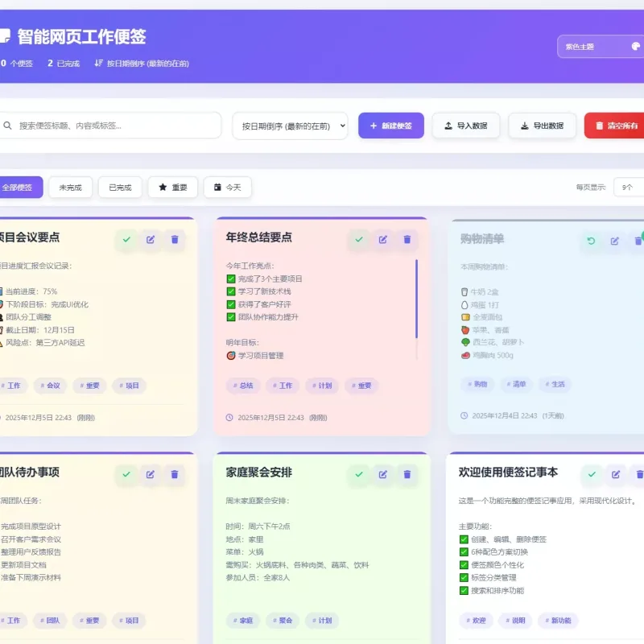Click the palette icon in theme selector
This screenshot has width=644, height=644.
636,47
